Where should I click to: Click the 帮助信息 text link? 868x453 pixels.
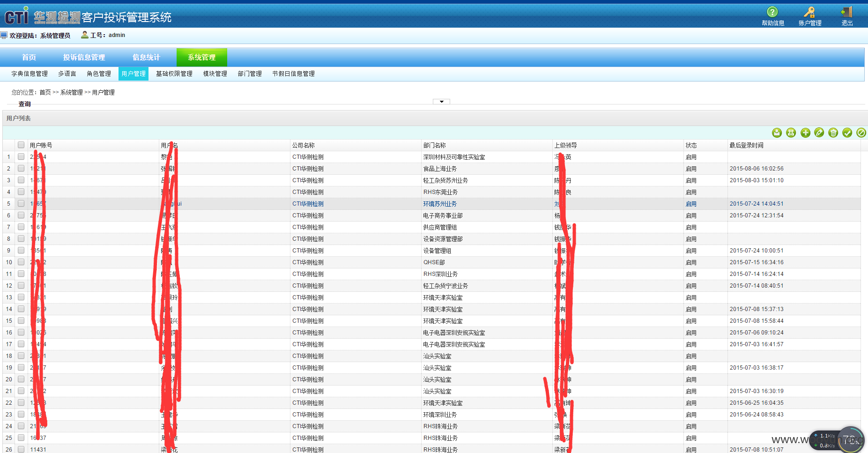coord(773,23)
